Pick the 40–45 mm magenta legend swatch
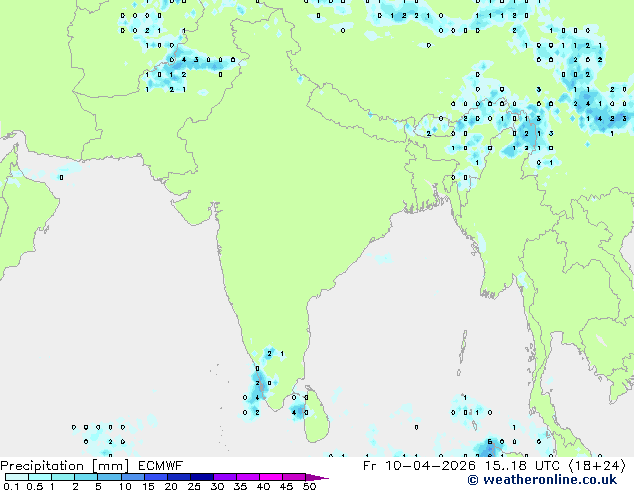This screenshot has height=490, width=634. tap(271, 477)
